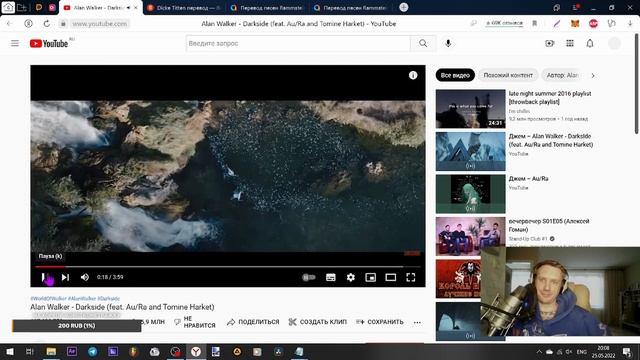Click the www.youtube.com address field
The height and width of the screenshot is (360, 640).
coord(100,24)
